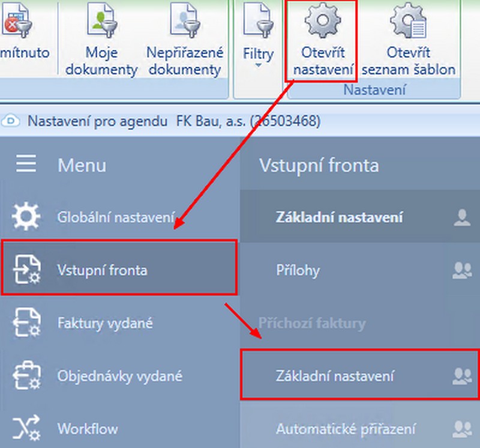Image resolution: width=480 pixels, height=448 pixels.
Task: Open the Vstupní fronta menu item
Action: (102, 270)
